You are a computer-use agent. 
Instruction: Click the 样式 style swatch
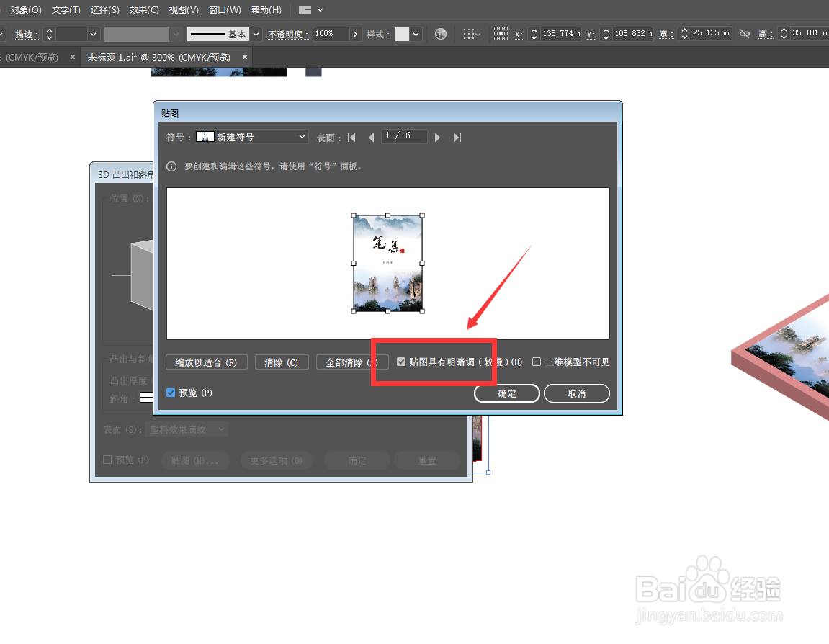[x=403, y=35]
